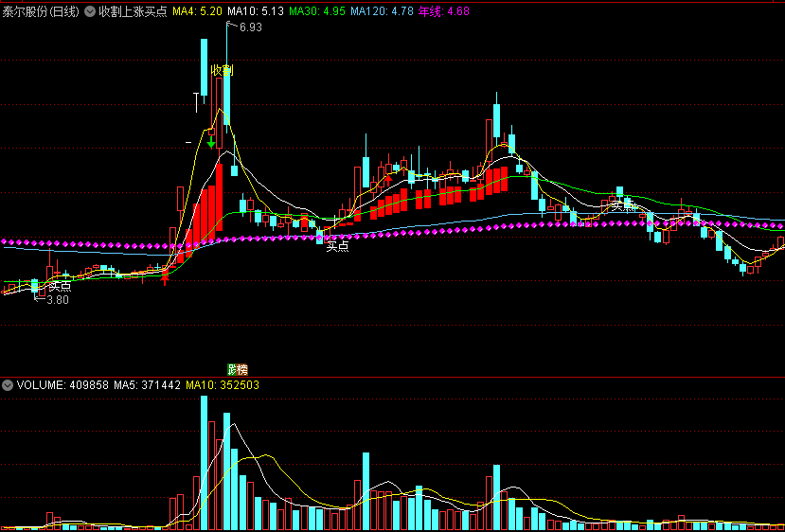Click the brown 榜 event badge
Image resolution: width=785 pixels, height=532 pixels.
pyautogui.click(x=242, y=370)
